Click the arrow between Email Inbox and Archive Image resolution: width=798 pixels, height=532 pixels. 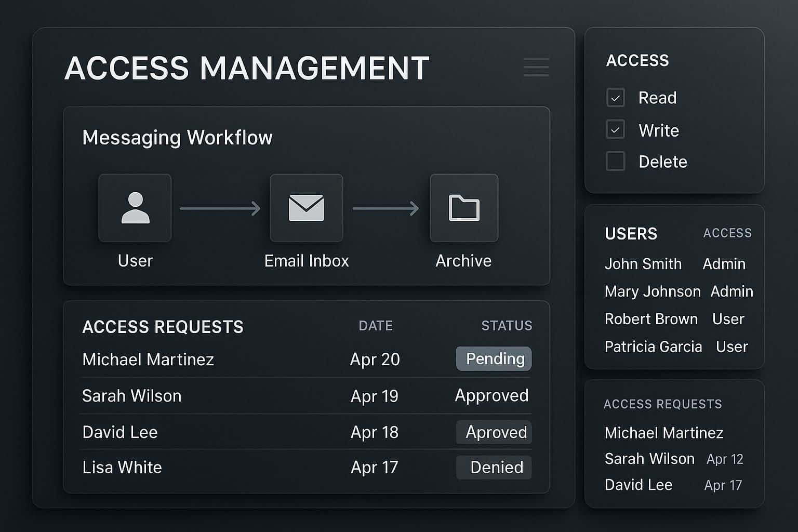[x=385, y=208]
